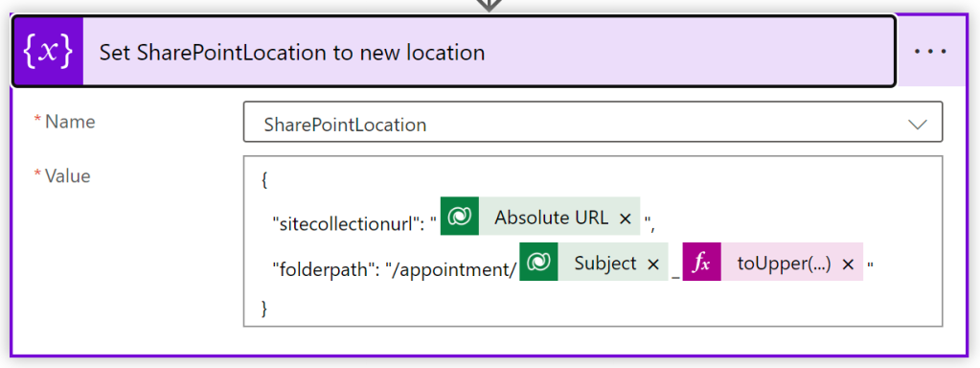
Task: Remove the Absolute URL token
Action: [625, 218]
